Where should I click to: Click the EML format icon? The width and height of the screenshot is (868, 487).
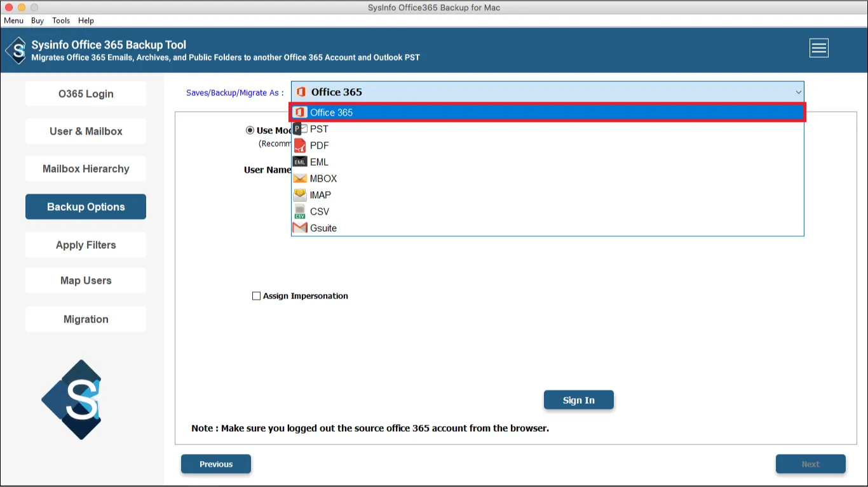coord(300,162)
